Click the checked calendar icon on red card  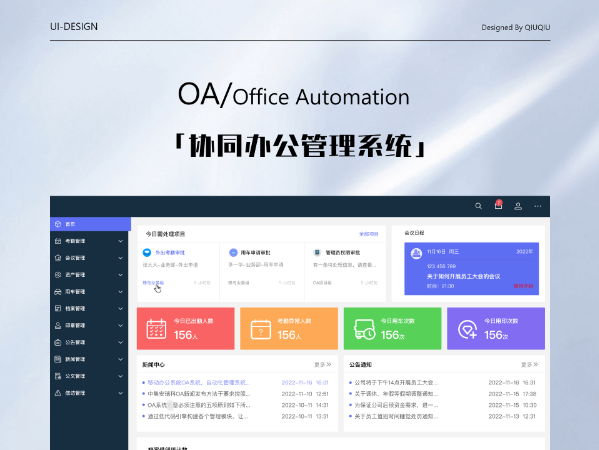(156, 329)
